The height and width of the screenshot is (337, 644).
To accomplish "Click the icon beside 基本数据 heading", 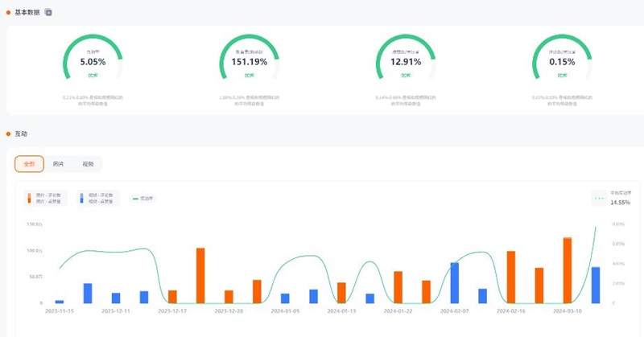I will point(48,12).
